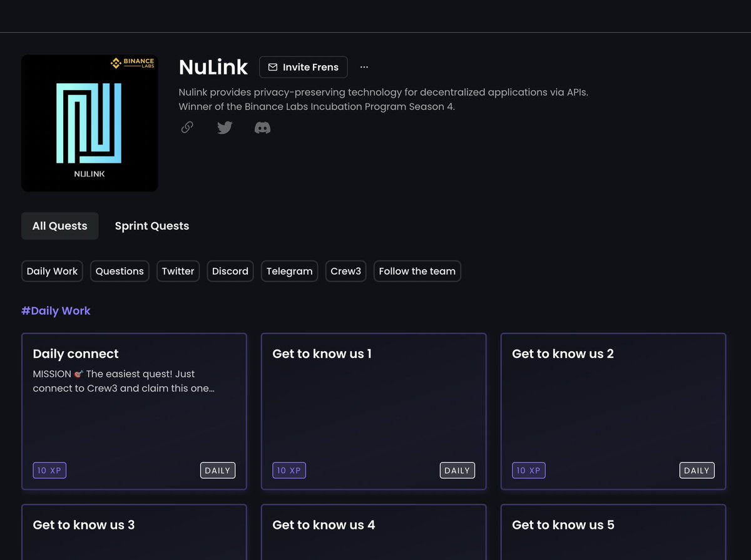Click the NuLink logo avatar
Viewport: 751px width, 560px height.
pos(89,123)
